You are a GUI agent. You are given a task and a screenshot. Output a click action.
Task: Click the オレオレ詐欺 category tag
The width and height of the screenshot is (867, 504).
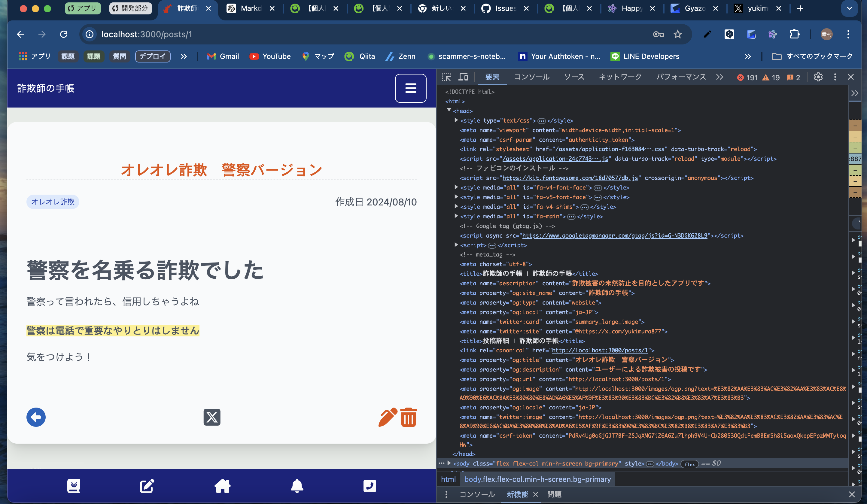click(53, 202)
